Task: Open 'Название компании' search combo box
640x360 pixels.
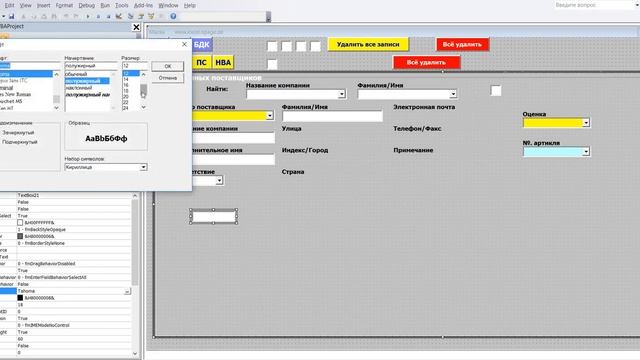Action: point(342,94)
